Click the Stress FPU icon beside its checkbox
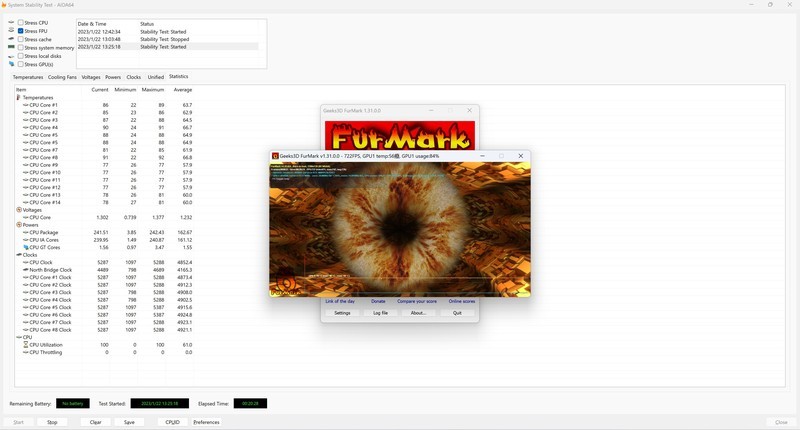The image size is (800, 430). tap(11, 31)
